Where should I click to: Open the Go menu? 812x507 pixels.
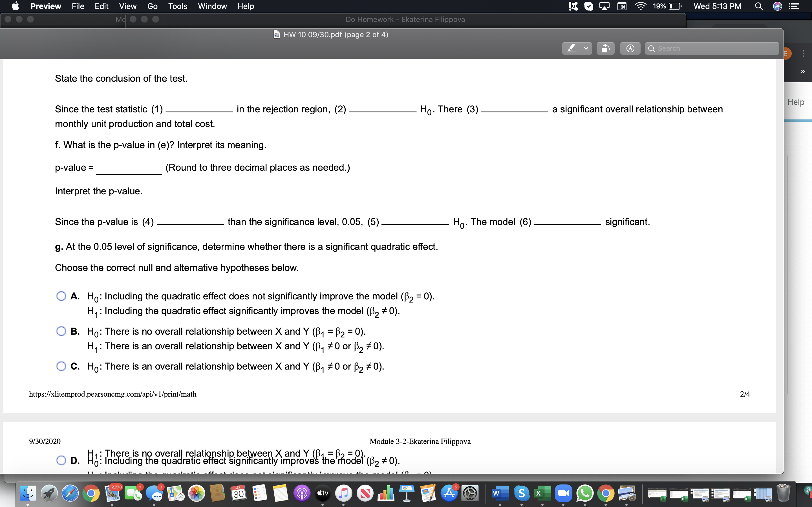(153, 6)
